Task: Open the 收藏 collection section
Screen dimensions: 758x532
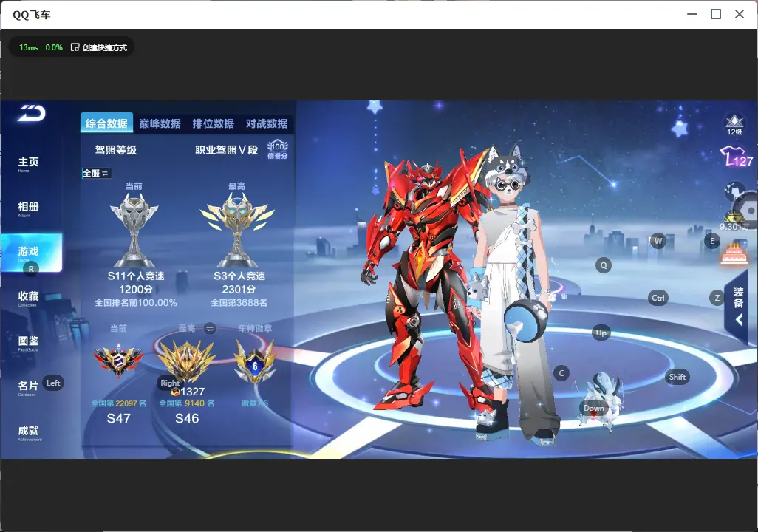Action: click(x=28, y=299)
